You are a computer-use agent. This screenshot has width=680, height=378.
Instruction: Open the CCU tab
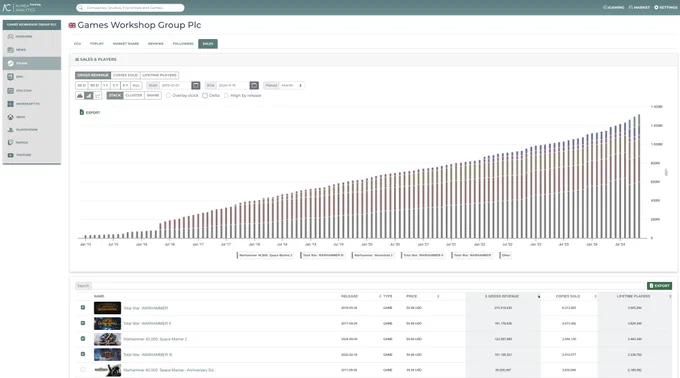(x=77, y=44)
